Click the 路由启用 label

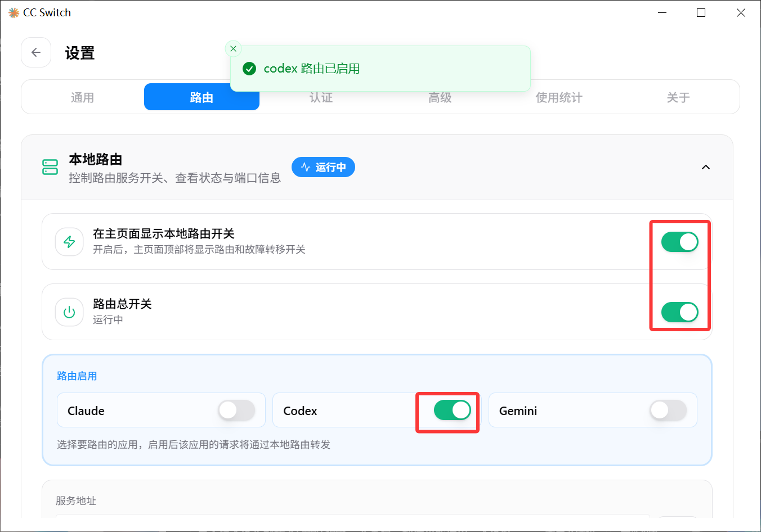click(77, 376)
